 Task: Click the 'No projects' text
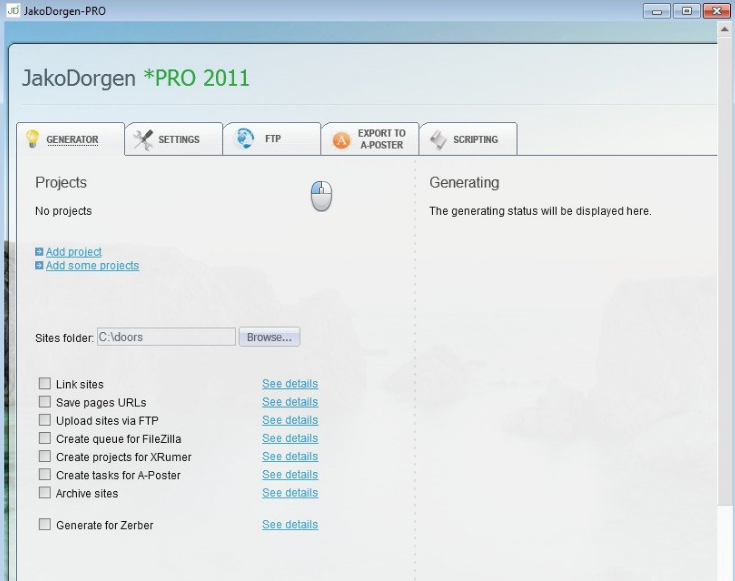click(x=63, y=211)
